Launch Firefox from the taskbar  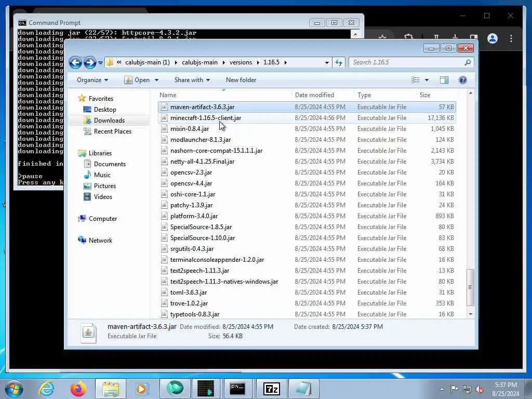point(78,389)
